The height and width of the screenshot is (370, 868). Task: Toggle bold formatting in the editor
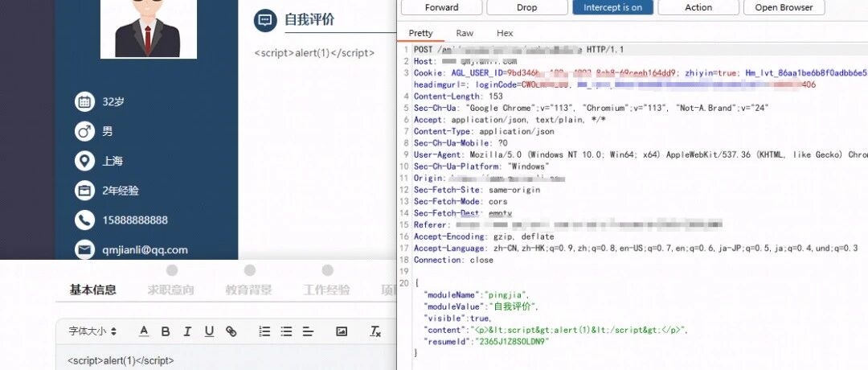tap(166, 331)
